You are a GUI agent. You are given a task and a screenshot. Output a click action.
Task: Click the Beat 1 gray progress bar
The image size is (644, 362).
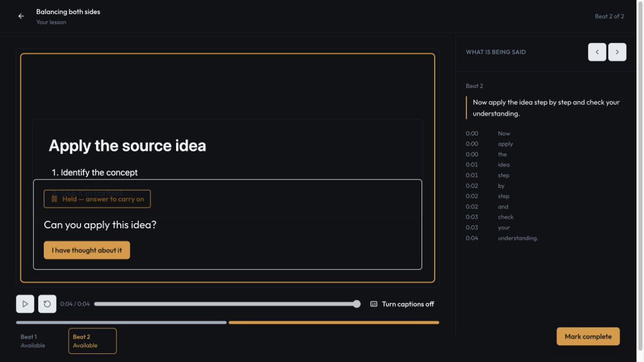pyautogui.click(x=121, y=322)
